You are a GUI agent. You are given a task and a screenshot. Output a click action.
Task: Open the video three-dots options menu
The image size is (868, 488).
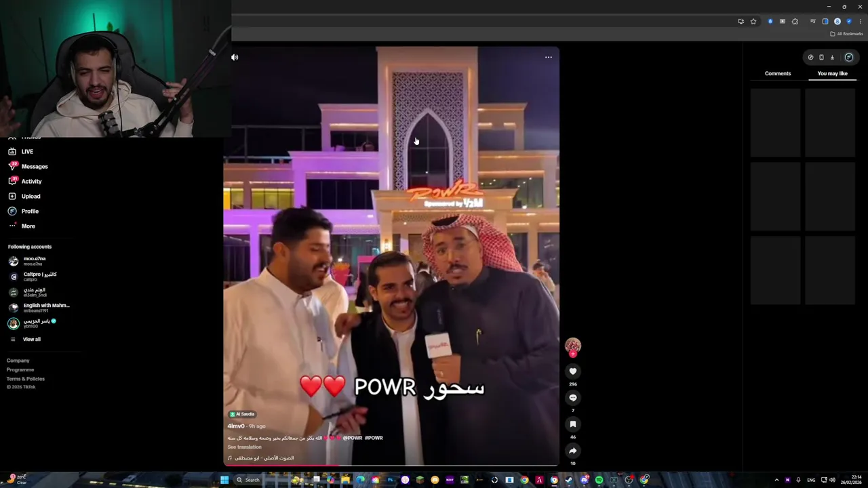coord(549,57)
